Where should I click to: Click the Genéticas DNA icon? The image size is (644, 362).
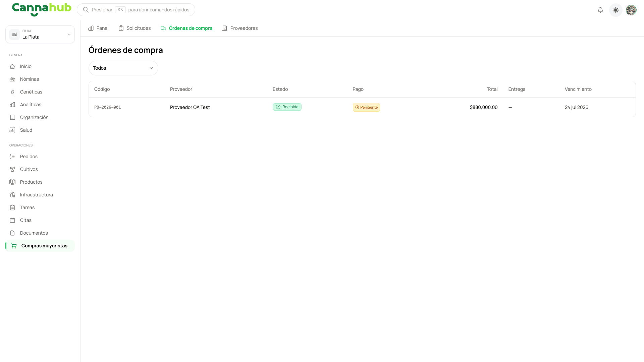coord(12,92)
